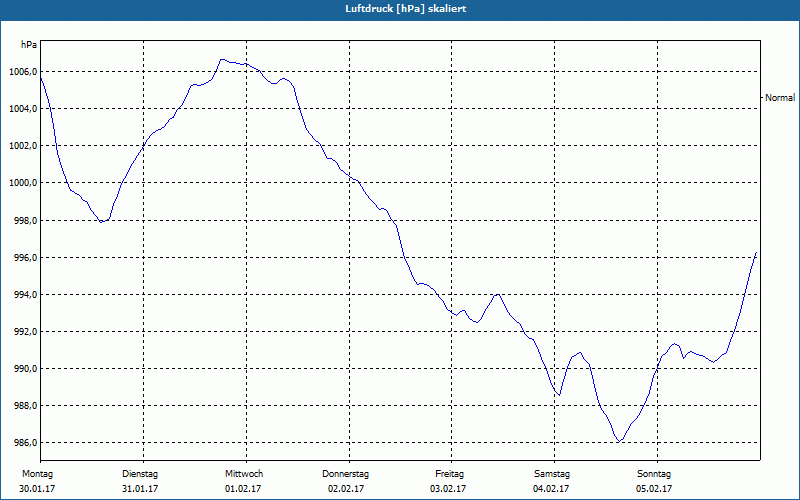The height and width of the screenshot is (500, 800).
Task: Click the 998,0 axis value
Action: tap(26, 220)
